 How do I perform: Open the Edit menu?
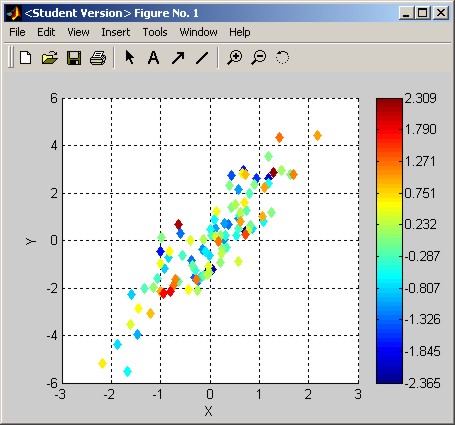coord(46,32)
